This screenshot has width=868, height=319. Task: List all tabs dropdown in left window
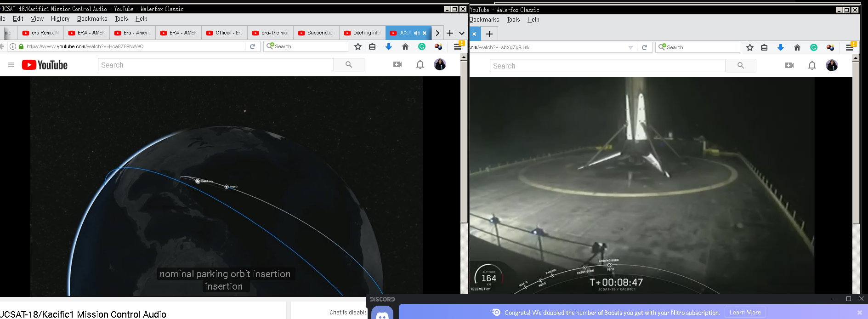click(462, 33)
